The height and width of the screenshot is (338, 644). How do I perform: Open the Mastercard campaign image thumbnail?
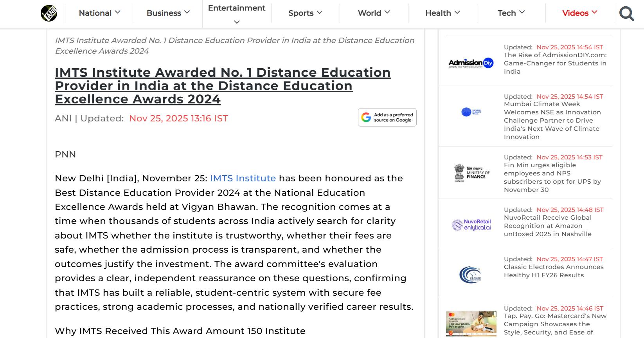[471, 324]
